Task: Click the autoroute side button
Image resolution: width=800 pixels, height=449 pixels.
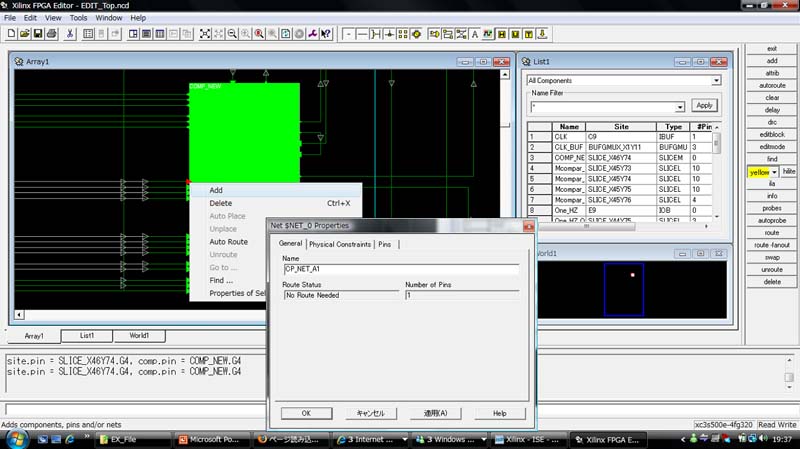Action: (x=772, y=85)
